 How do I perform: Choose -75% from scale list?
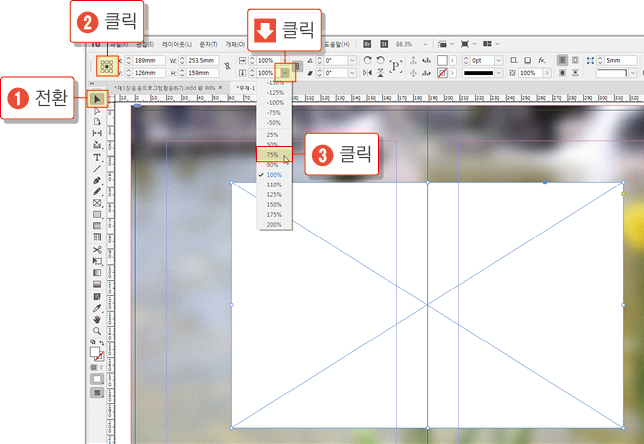coord(274,113)
